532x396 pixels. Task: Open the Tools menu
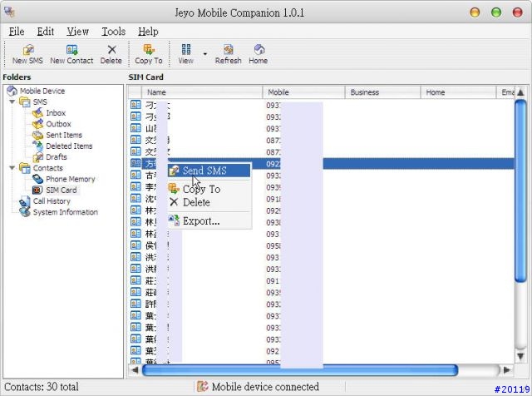tap(114, 32)
